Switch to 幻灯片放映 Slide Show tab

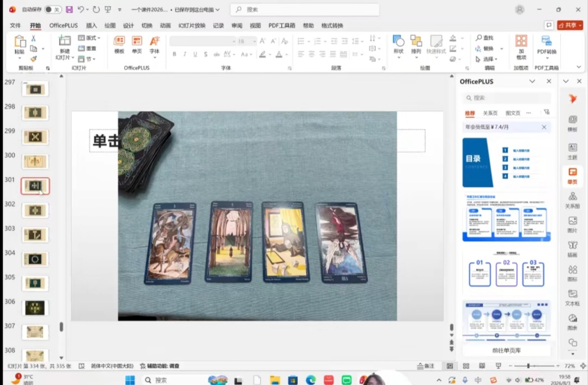point(192,25)
